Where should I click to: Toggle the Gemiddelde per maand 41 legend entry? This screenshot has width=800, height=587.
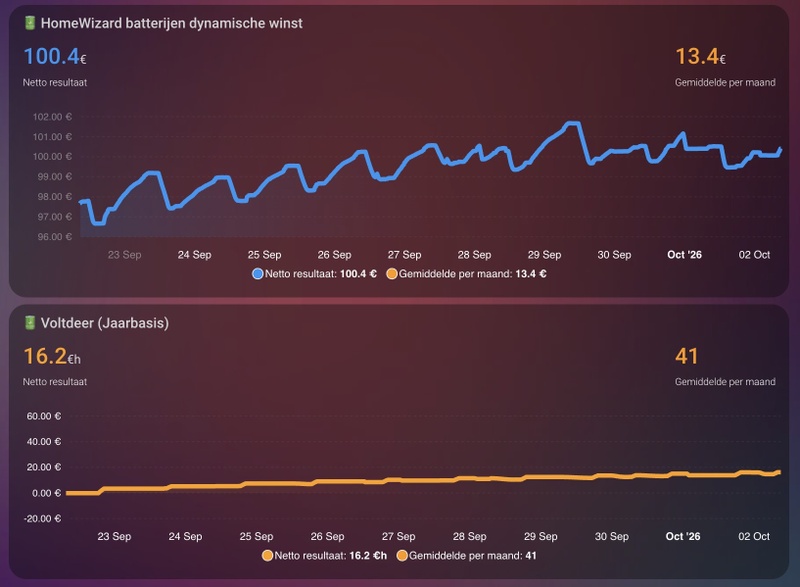[x=467, y=555]
